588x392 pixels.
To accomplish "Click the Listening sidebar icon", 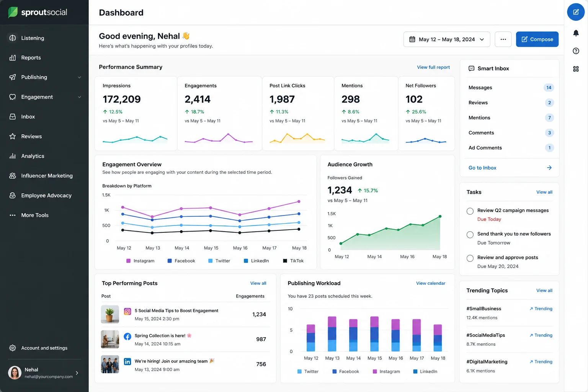I will pos(13,38).
